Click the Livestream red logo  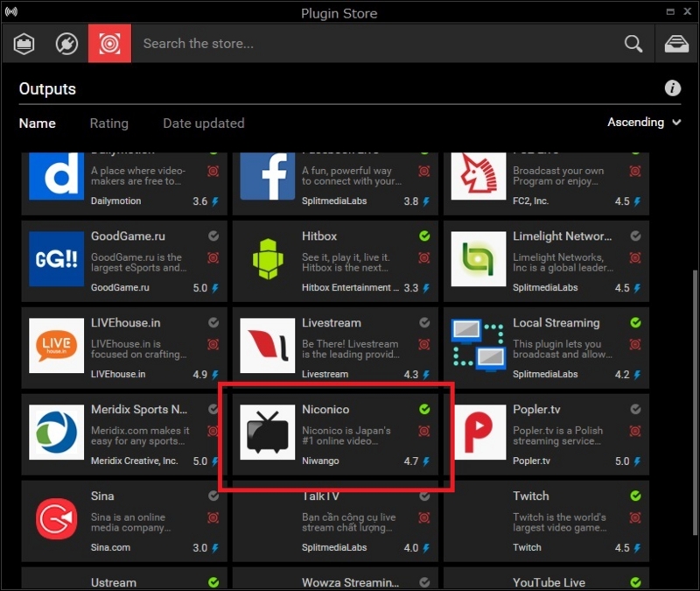(x=268, y=345)
